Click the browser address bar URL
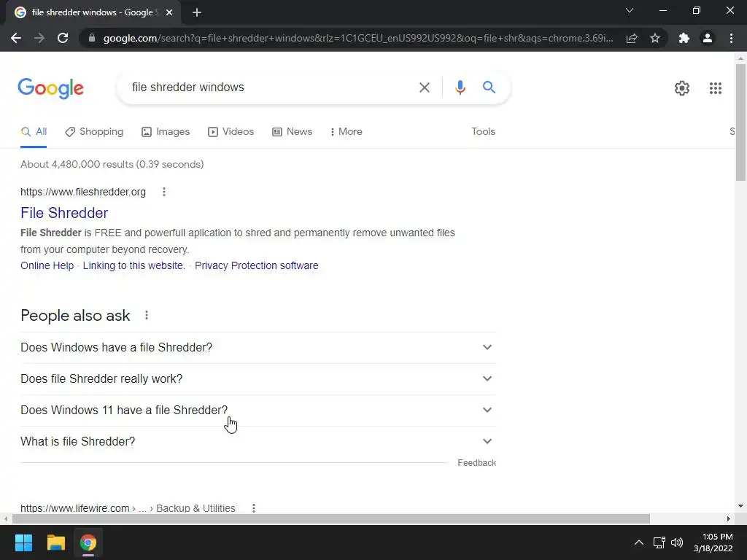The image size is (747, 560). [x=357, y=38]
